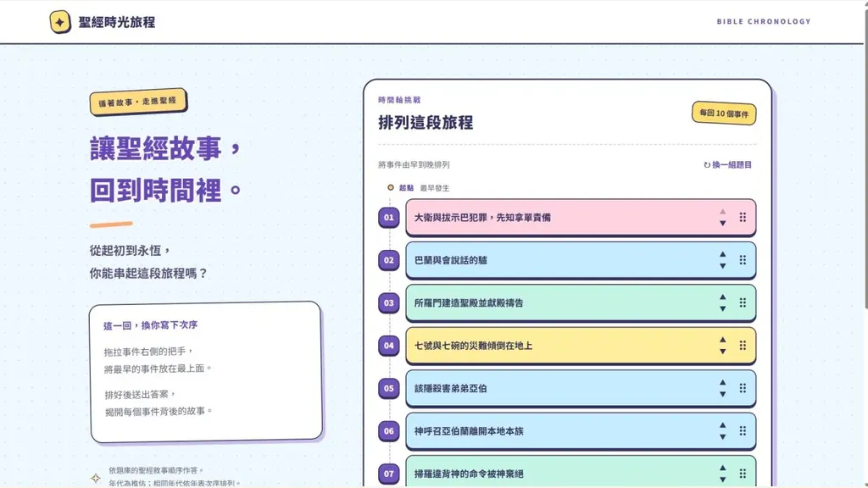Viewport: 868px width, 488px height.
Task: Click the BIBLE CHRONOLOGY header label
Action: pos(764,21)
